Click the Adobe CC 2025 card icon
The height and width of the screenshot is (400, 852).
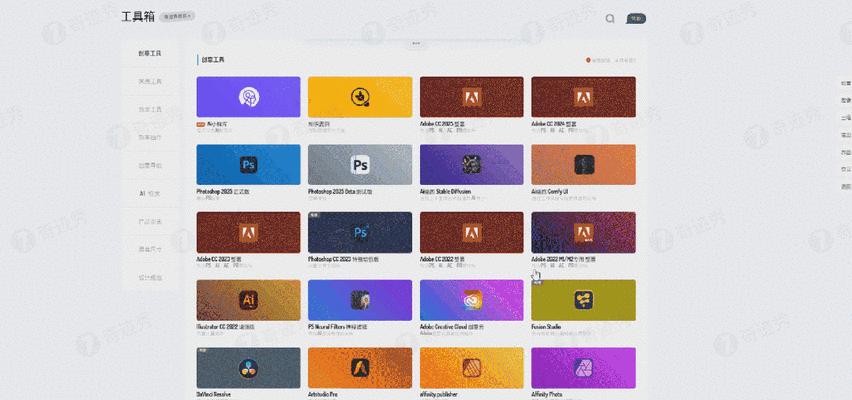click(472, 97)
